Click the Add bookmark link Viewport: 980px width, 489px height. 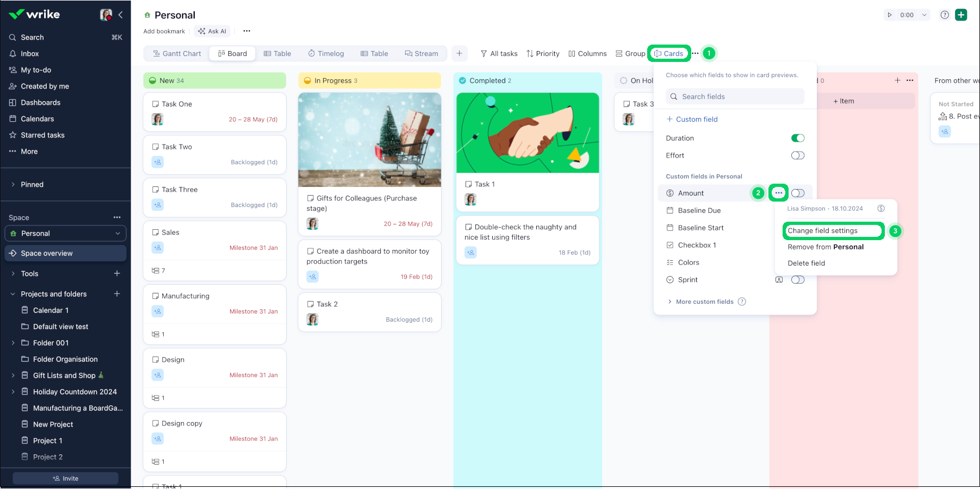click(164, 31)
